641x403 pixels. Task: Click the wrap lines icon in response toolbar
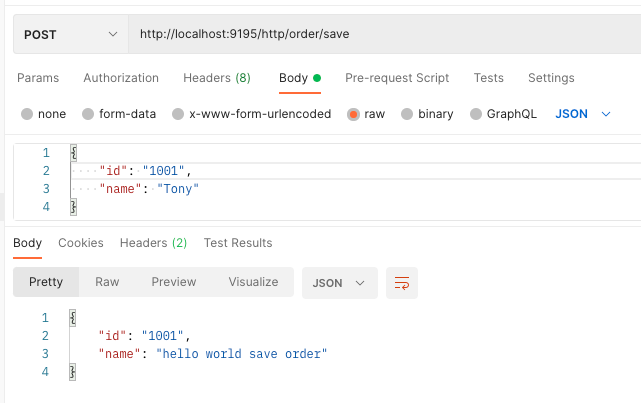coord(402,283)
